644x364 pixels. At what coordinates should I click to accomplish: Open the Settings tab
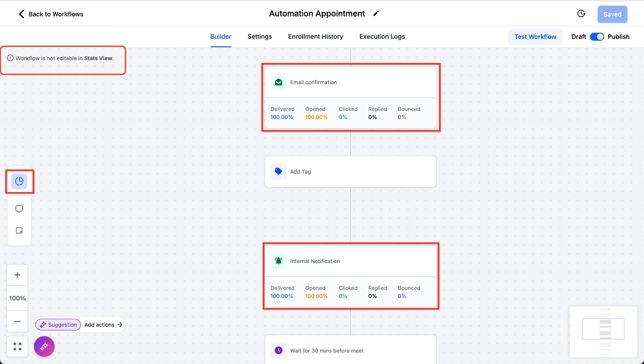pos(260,37)
